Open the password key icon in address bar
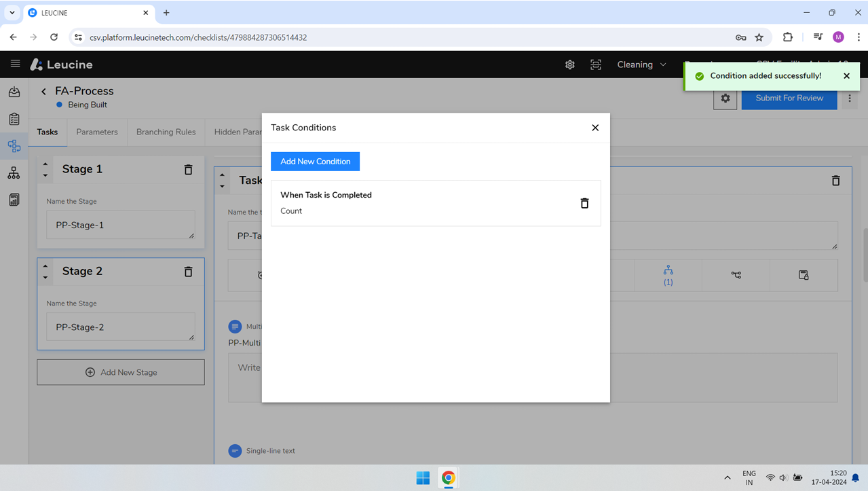This screenshot has width=868, height=491. tap(740, 37)
